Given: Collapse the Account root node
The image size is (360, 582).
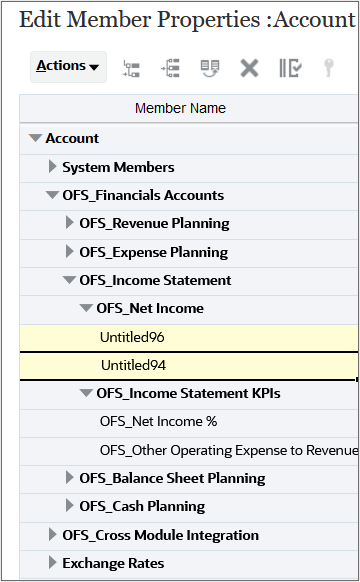Looking at the screenshot, I should coord(35,138).
